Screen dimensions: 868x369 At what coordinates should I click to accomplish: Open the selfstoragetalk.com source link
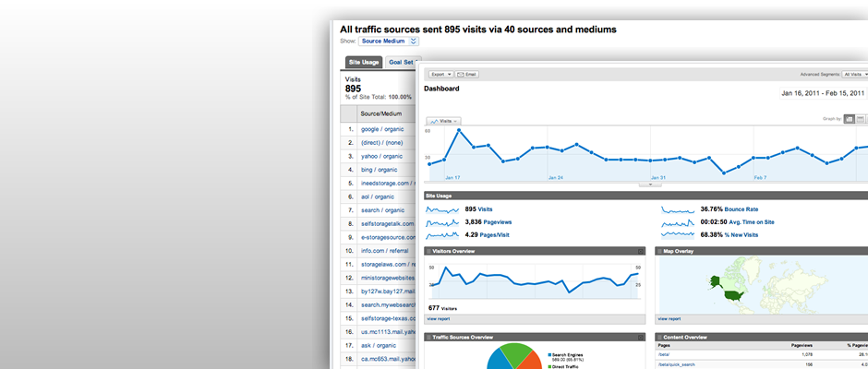coord(388,224)
